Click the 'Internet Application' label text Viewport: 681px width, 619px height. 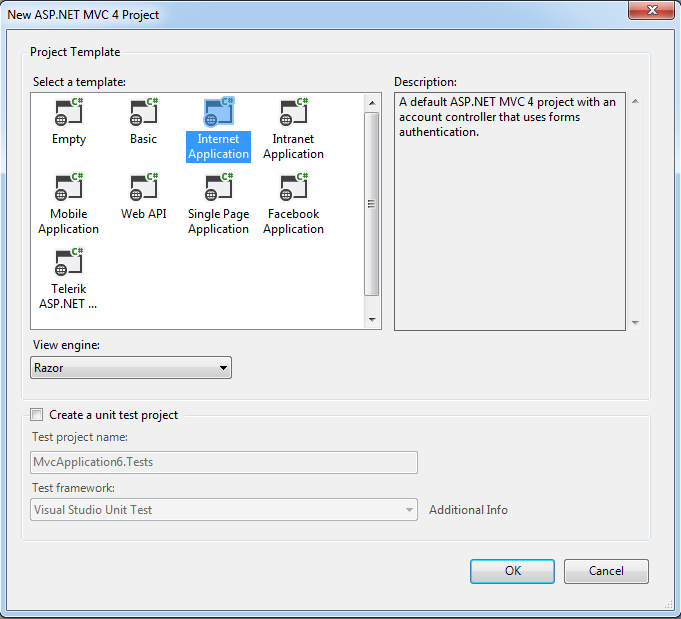click(x=218, y=147)
